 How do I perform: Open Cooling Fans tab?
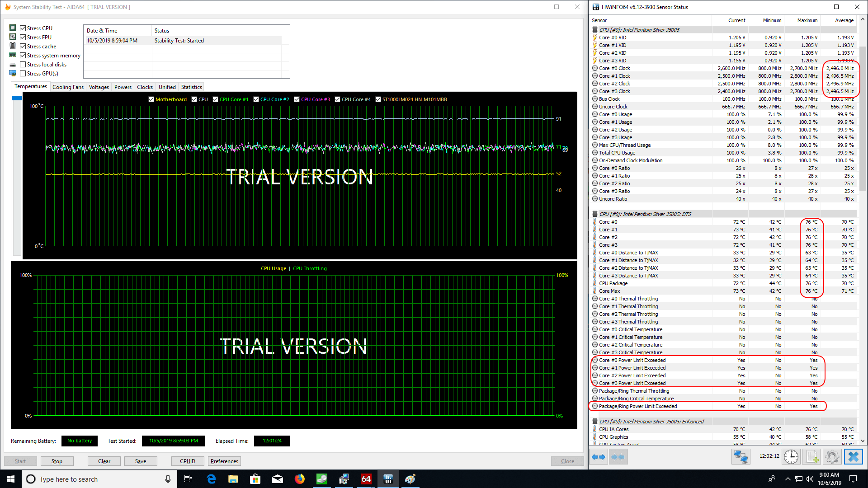click(68, 87)
